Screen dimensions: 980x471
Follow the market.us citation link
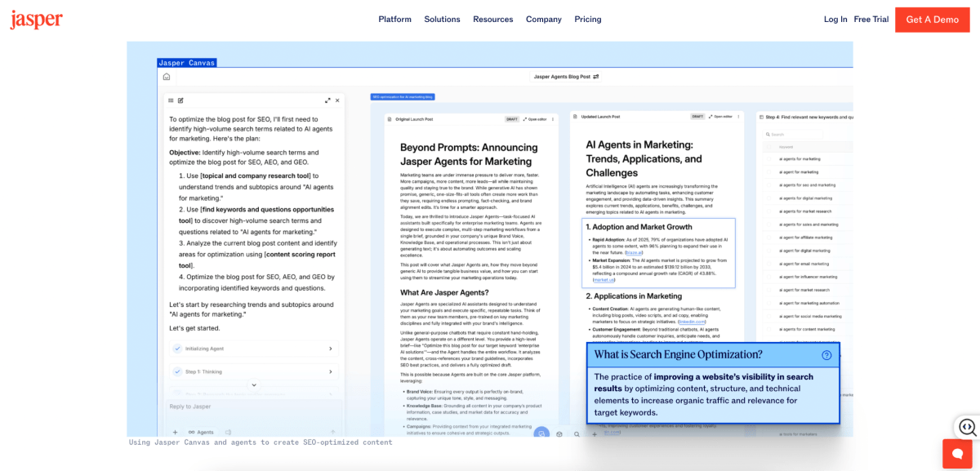[604, 280]
